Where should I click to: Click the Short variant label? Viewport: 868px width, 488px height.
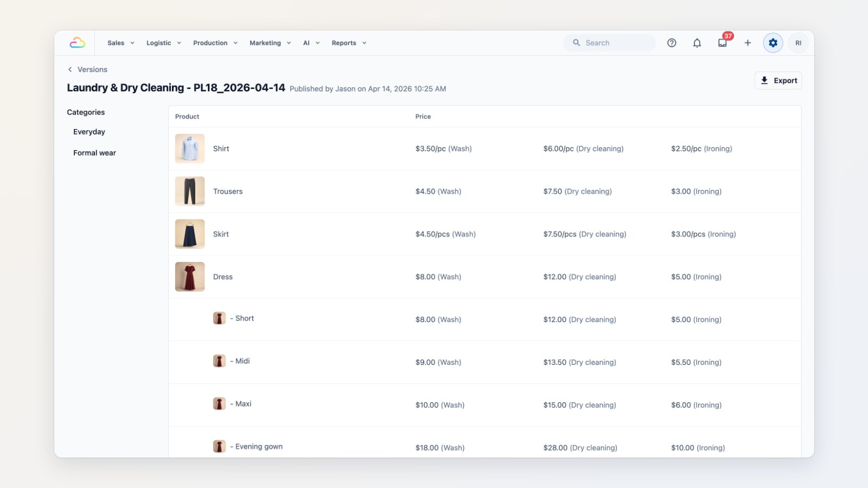[242, 318]
